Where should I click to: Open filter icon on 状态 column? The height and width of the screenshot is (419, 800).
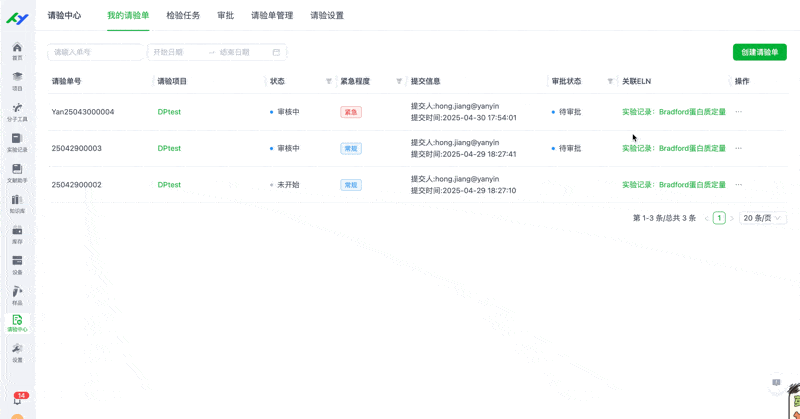pos(329,81)
